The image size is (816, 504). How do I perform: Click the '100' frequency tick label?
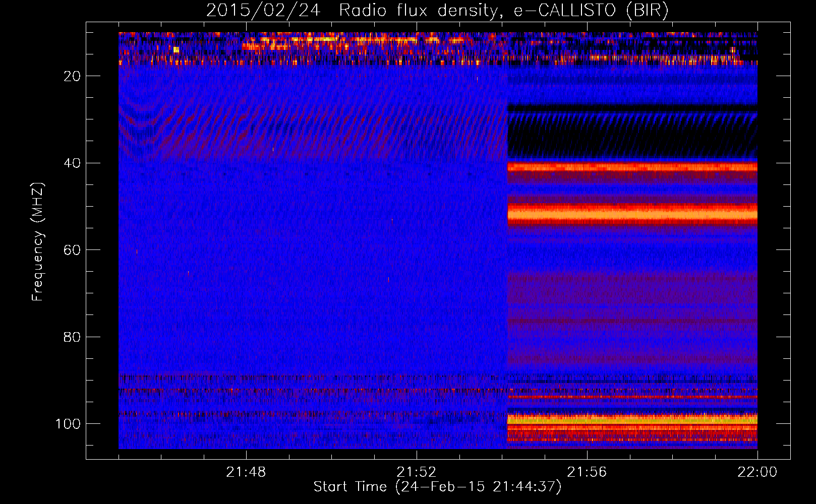[x=68, y=424]
